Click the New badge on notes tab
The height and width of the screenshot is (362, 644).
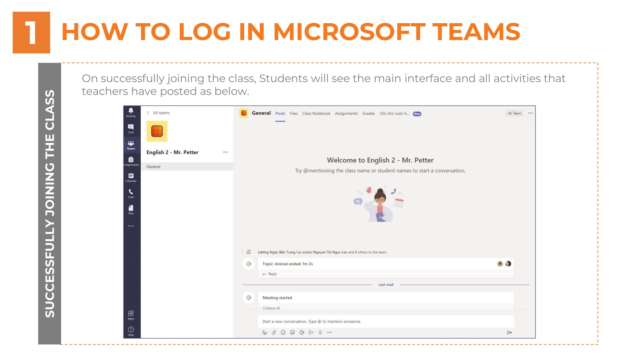[x=417, y=114]
